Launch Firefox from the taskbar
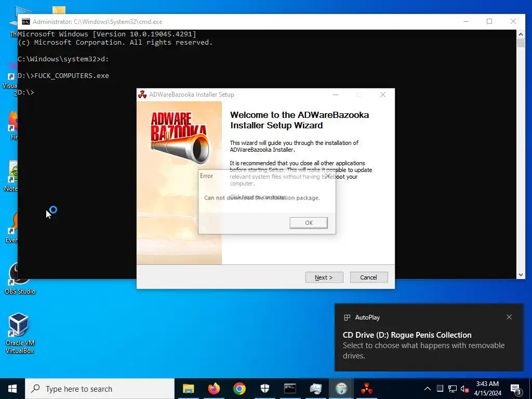Image resolution: width=532 pixels, height=399 pixels. tap(214, 389)
